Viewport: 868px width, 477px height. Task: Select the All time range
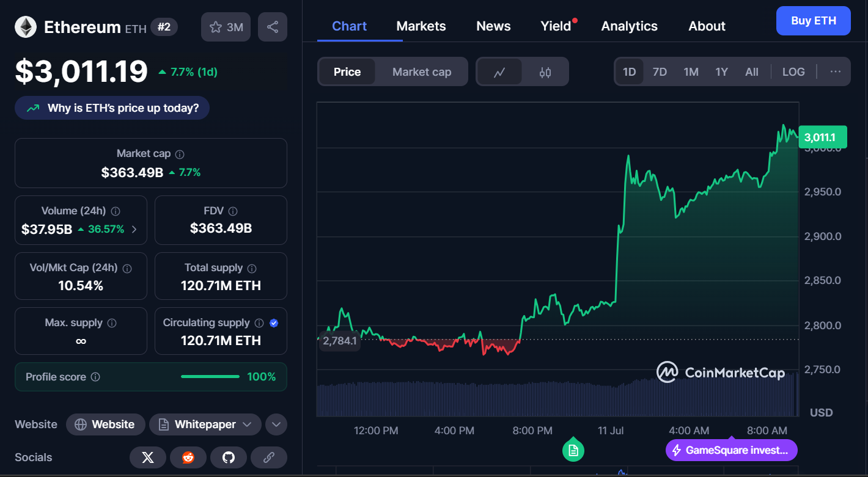752,72
